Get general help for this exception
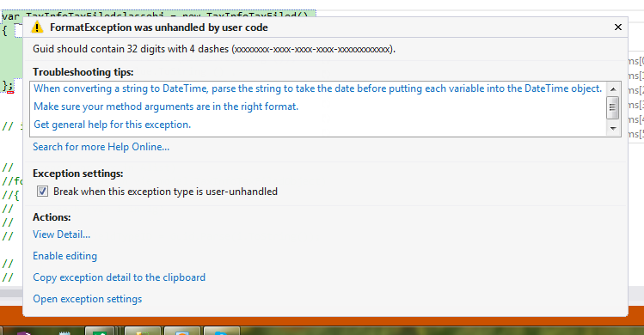Screen dimensions: 644x335 [x=112, y=125]
